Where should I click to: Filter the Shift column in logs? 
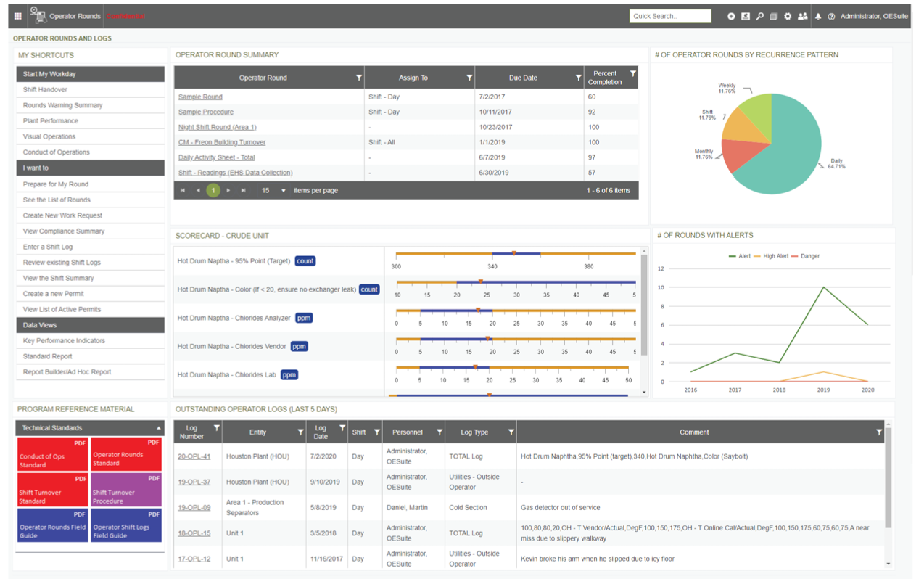click(x=376, y=432)
